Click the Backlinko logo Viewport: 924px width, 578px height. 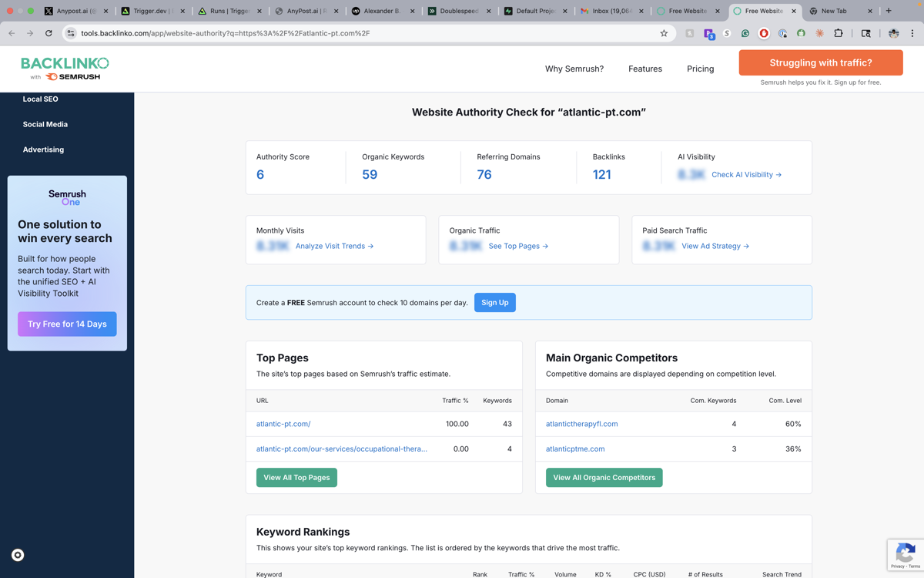[65, 68]
